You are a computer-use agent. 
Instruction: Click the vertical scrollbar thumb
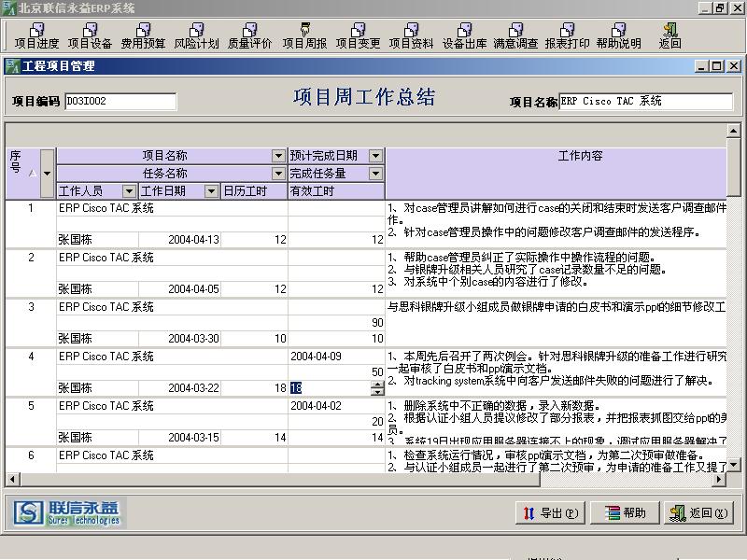click(x=734, y=167)
